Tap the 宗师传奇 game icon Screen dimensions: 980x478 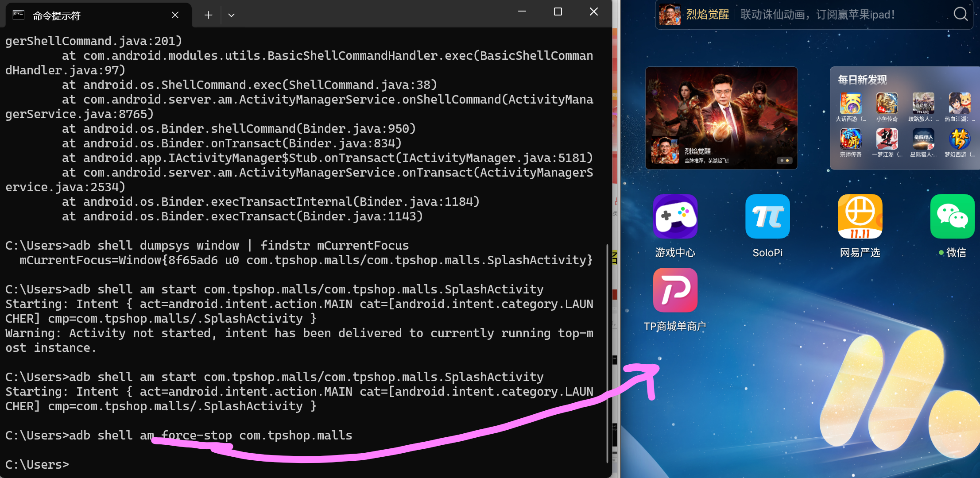851,139
